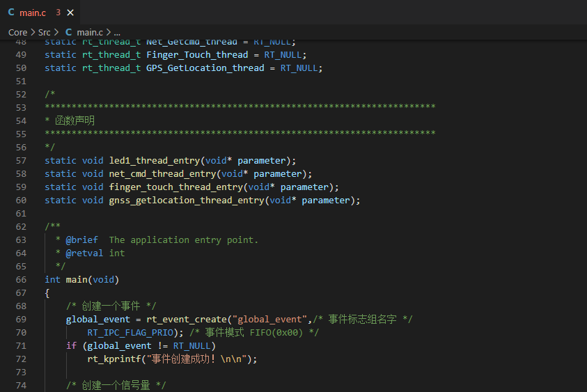The height and width of the screenshot is (392, 587).
Task: Click the breadcrumb ellipsis symbol entry
Action: (x=117, y=33)
